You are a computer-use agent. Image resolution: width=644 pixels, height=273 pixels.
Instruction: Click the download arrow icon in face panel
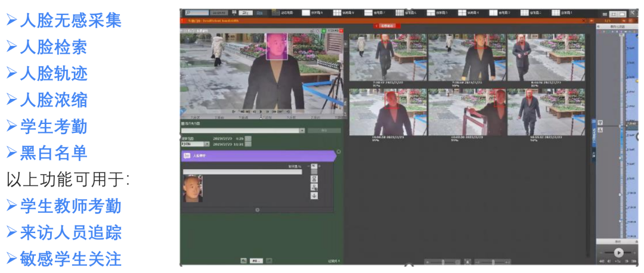[314, 196]
